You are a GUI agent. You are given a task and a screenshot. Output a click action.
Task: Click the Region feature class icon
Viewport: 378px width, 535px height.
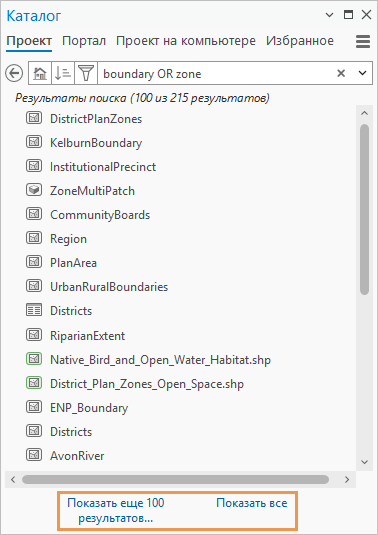(x=34, y=238)
